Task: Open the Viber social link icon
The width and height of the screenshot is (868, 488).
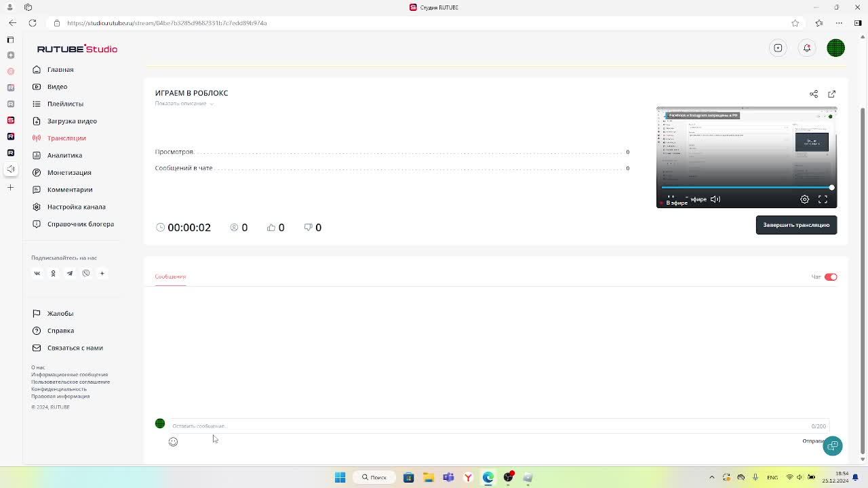Action: [x=85, y=273]
